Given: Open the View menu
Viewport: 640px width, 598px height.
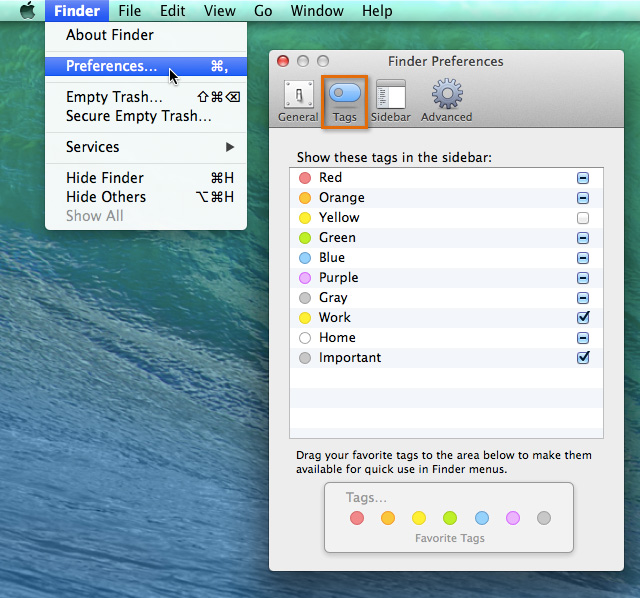Looking at the screenshot, I should point(220,11).
